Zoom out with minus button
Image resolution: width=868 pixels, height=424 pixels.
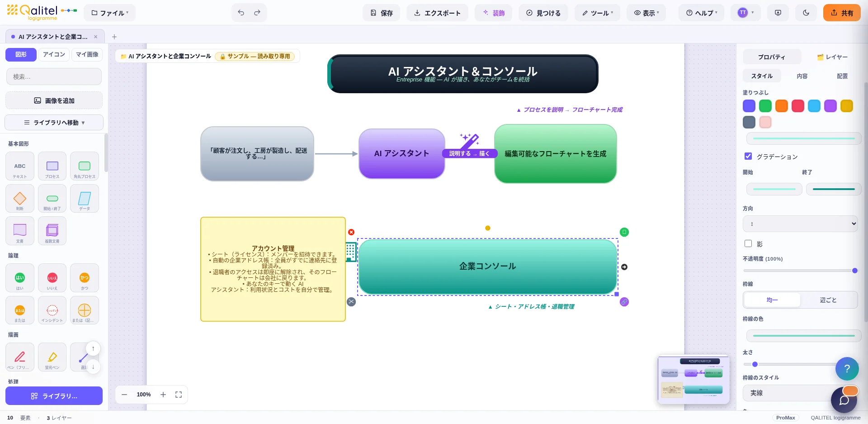(x=124, y=395)
